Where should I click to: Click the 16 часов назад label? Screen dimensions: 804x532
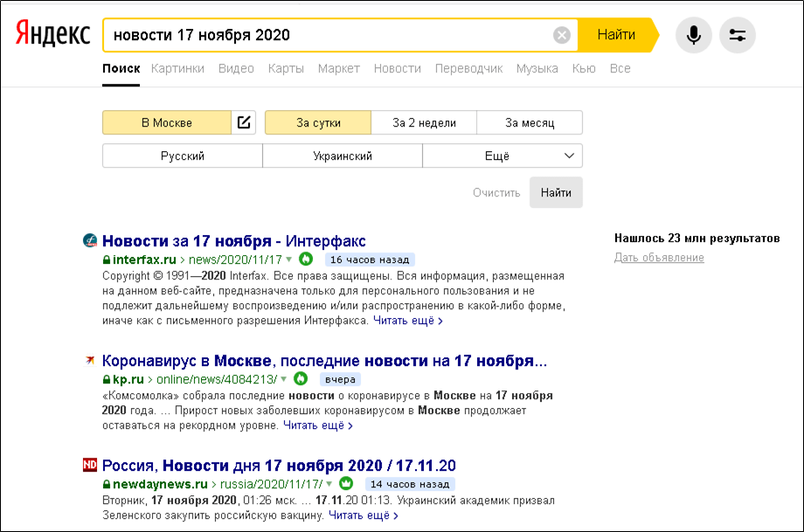370,259
